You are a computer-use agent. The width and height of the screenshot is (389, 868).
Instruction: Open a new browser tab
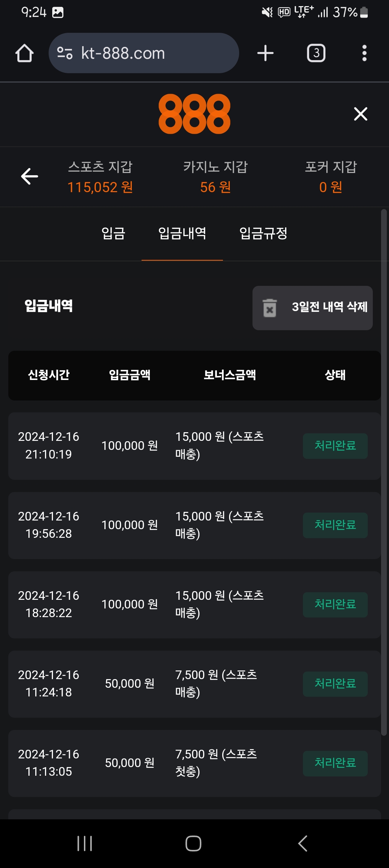[x=265, y=53]
